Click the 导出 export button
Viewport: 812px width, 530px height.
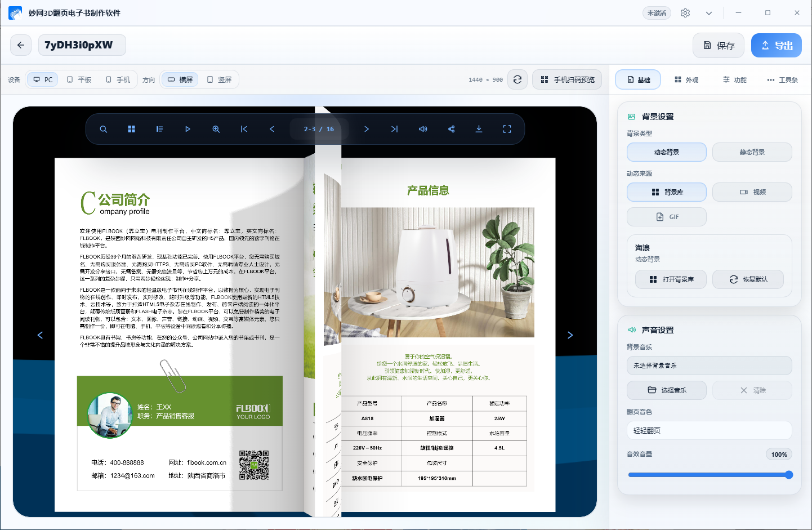click(x=777, y=46)
